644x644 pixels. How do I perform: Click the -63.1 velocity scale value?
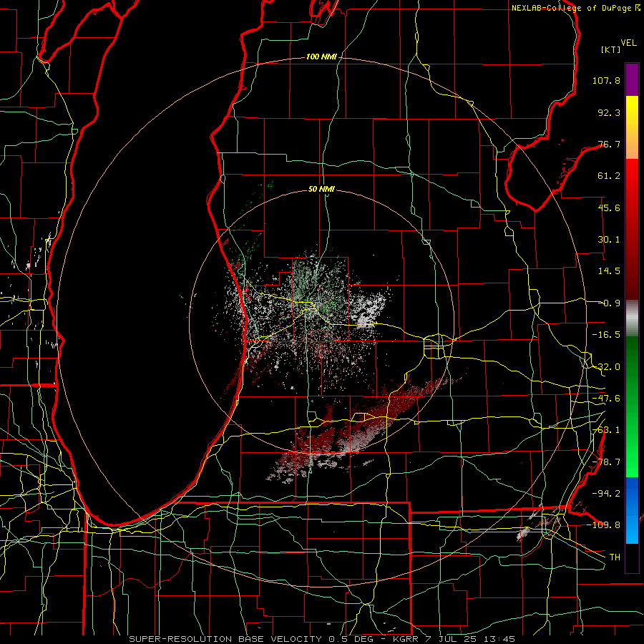point(606,430)
